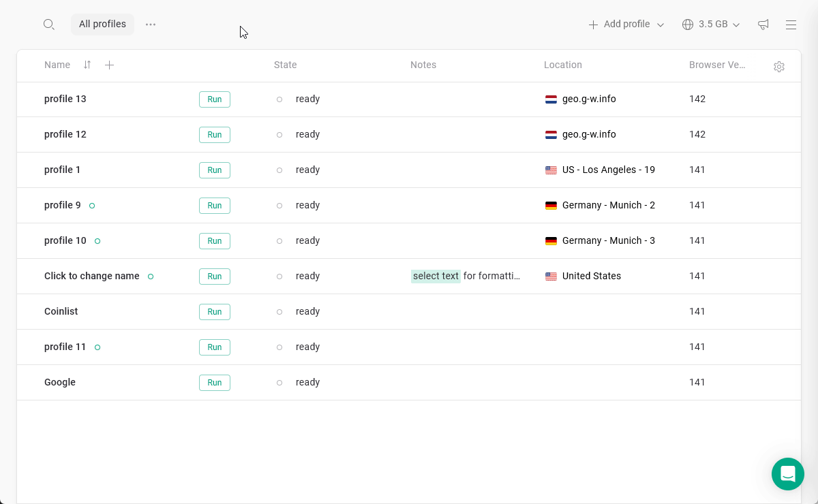Screen dimensions: 818x504
Task: Run profile 12
Action: 215,135
